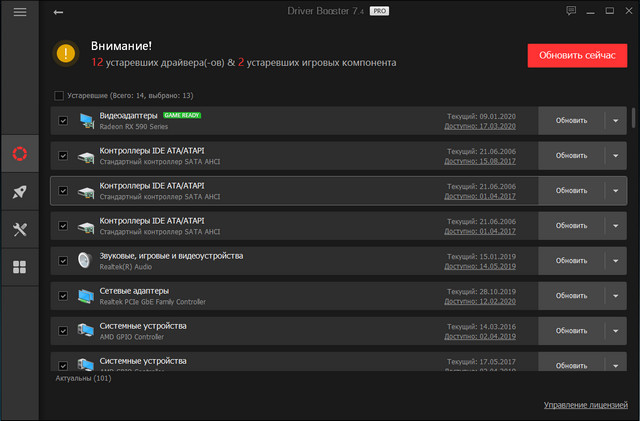The height and width of the screenshot is (421, 640).
Task: Open available 15.08.2017 SATA AHCI link
Action: coord(480,161)
